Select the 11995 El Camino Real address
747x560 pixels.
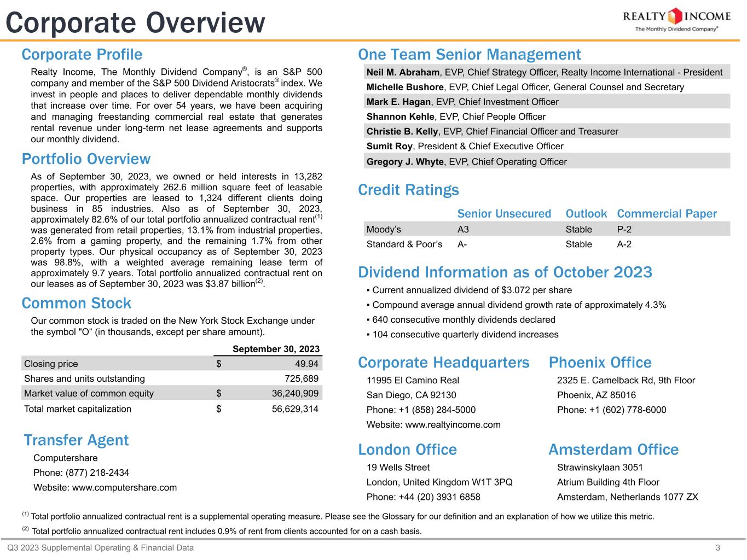pos(413,380)
